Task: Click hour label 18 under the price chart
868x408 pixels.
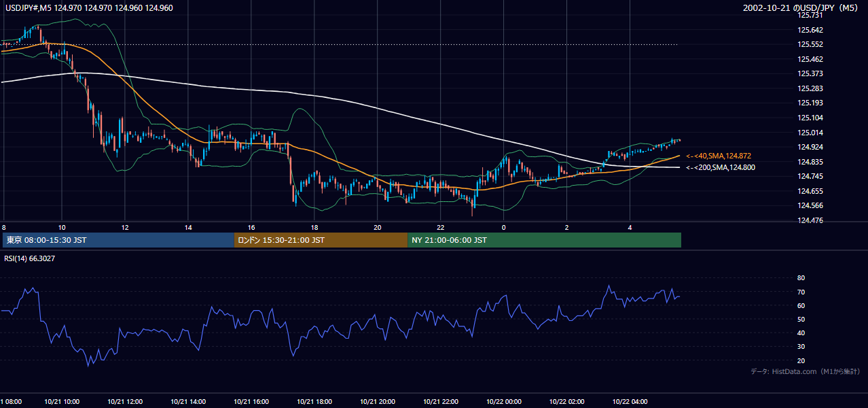Action: 314,227
